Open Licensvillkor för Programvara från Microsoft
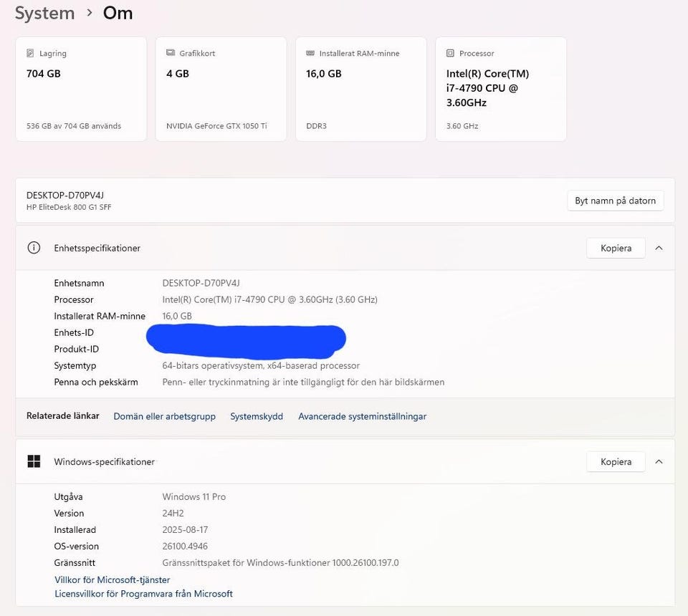Screen dimensions: 688x616 click(x=143, y=594)
